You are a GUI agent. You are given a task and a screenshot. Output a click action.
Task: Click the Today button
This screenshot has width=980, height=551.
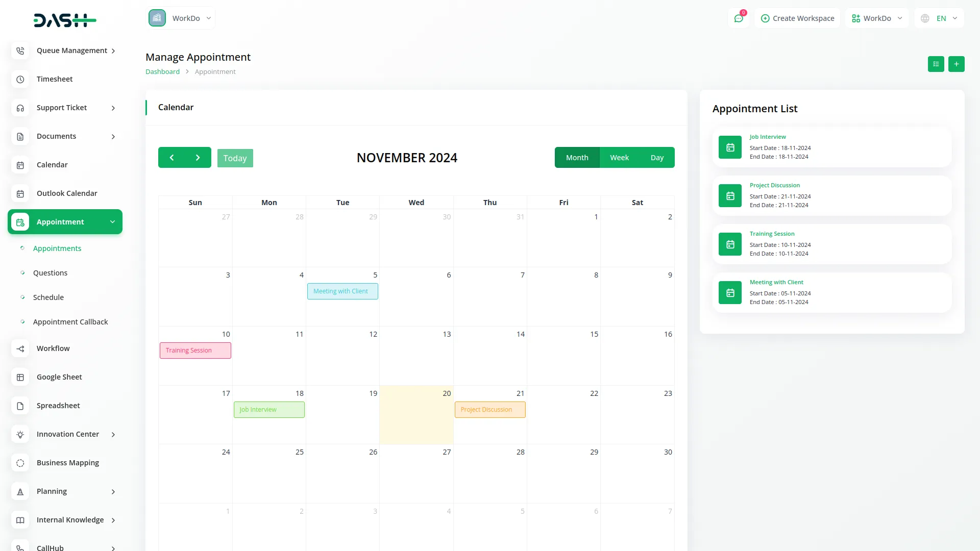tap(235, 158)
